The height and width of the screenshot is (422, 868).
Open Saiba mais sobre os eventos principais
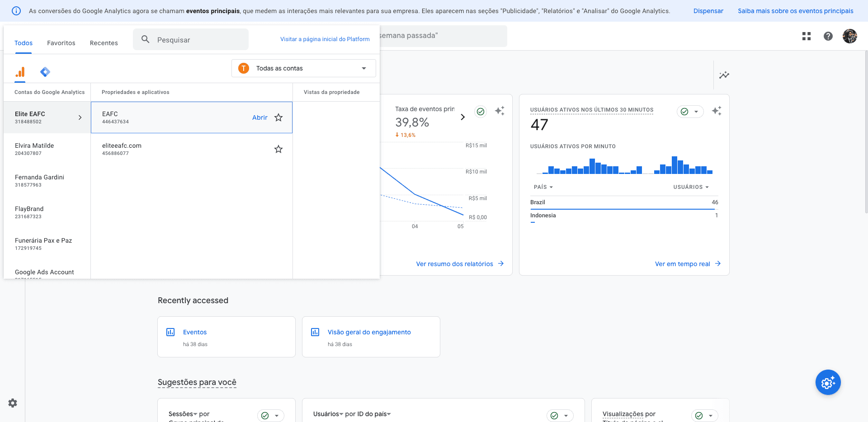[x=796, y=11]
